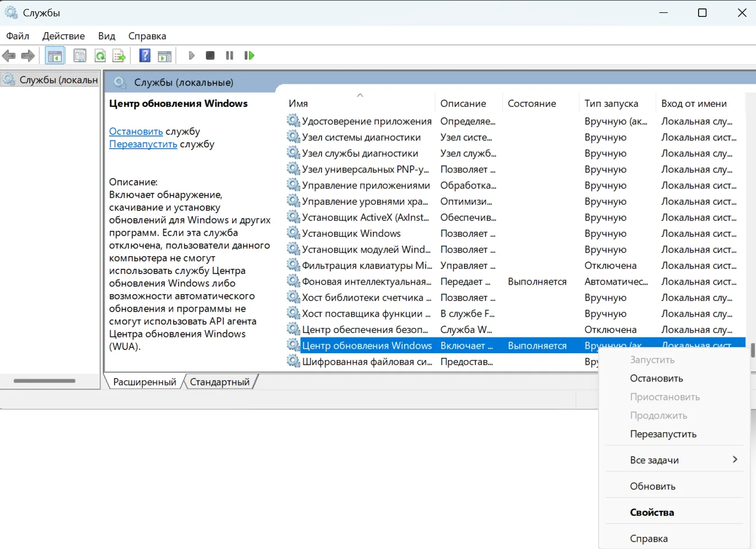This screenshot has width=756, height=549.
Task: Open the Действие menu
Action: [x=64, y=36]
